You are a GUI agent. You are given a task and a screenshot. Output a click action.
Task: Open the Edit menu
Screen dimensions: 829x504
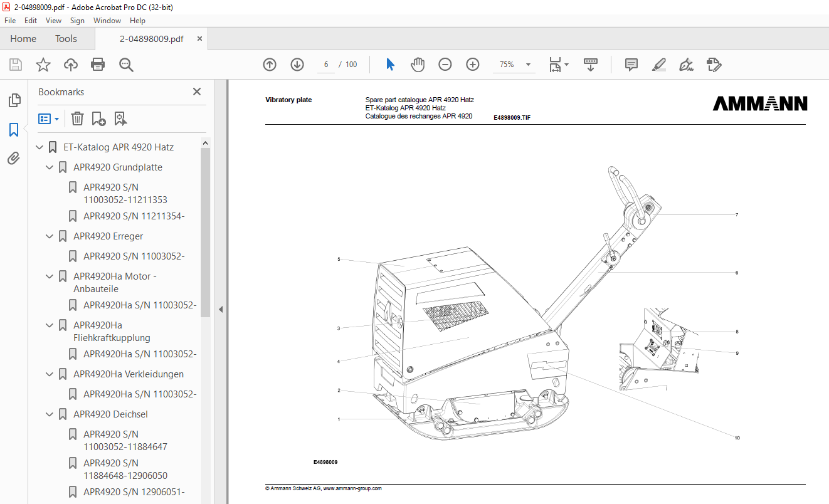coord(31,21)
